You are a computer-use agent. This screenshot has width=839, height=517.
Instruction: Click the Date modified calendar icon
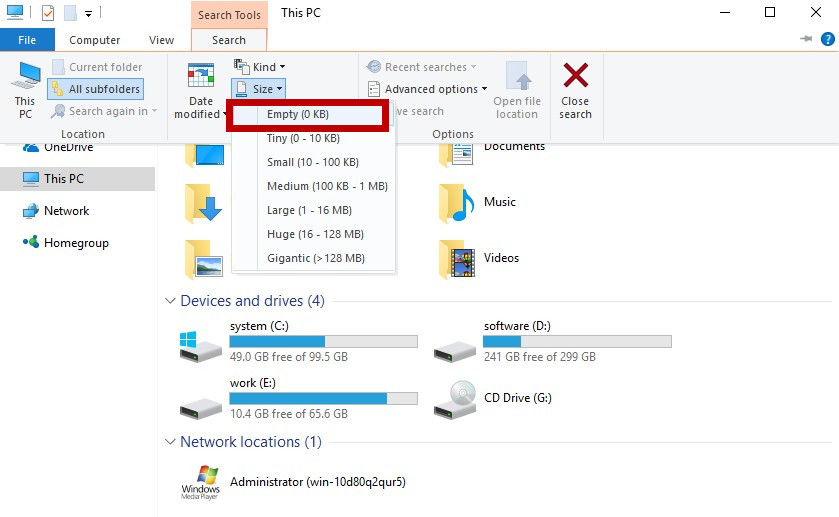pyautogui.click(x=201, y=75)
